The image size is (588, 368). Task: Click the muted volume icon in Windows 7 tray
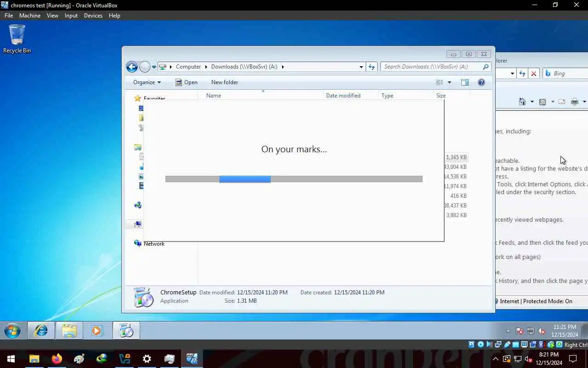[542, 331]
